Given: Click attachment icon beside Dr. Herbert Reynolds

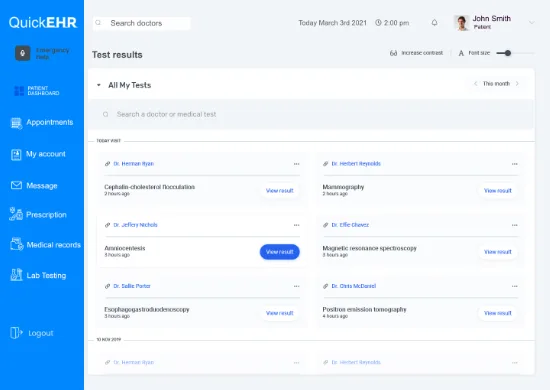Looking at the screenshot, I should (326, 164).
